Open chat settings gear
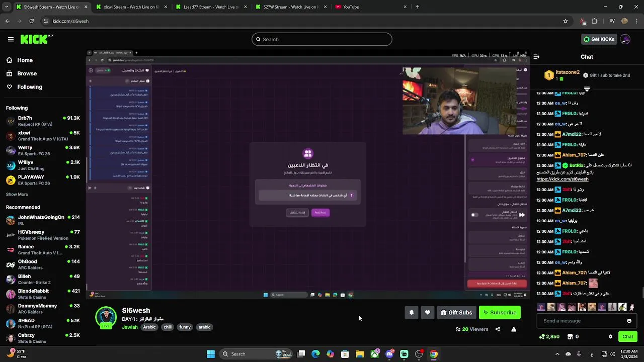644x362 pixels. (x=610, y=337)
